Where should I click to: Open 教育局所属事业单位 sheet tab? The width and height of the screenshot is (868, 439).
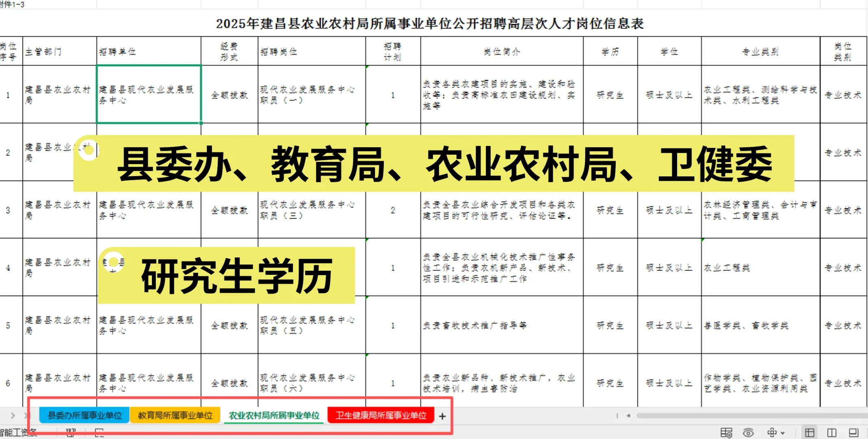[175, 415]
